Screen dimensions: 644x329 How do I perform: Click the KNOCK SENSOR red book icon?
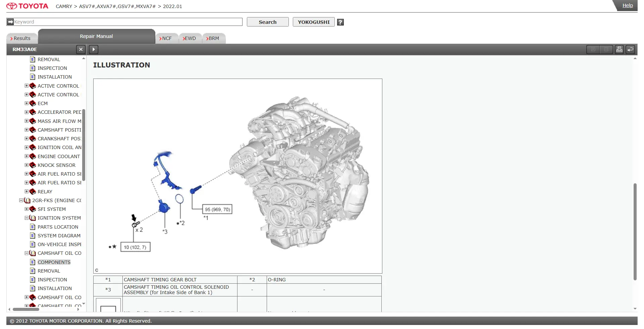(33, 165)
